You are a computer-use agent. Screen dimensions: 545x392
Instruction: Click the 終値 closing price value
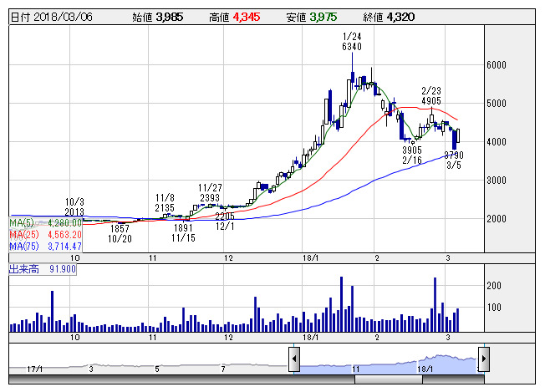400,17
